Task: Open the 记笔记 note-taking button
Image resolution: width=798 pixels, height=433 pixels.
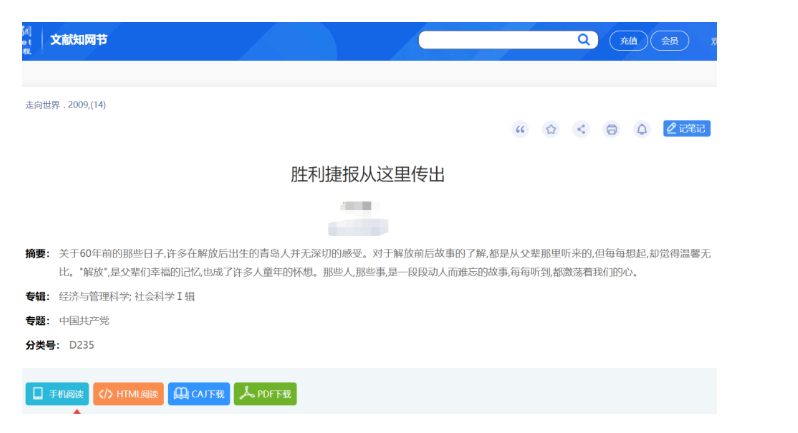Action: point(686,128)
